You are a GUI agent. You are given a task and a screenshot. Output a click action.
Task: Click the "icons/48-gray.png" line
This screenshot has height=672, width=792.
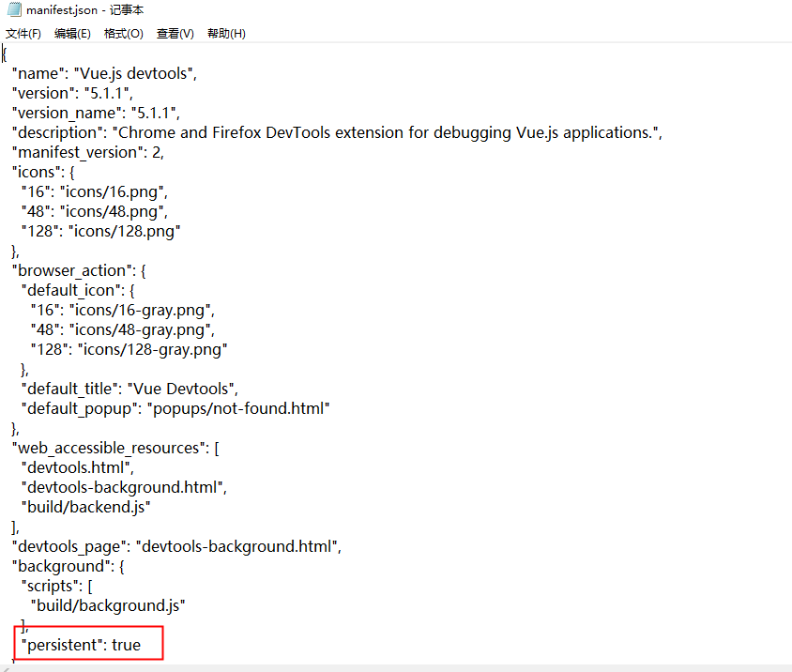(x=123, y=330)
